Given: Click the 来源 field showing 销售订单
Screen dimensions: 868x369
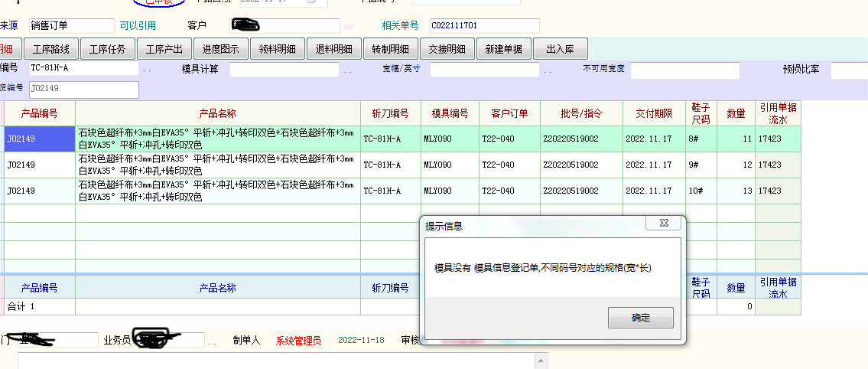Looking at the screenshot, I should pos(71,26).
